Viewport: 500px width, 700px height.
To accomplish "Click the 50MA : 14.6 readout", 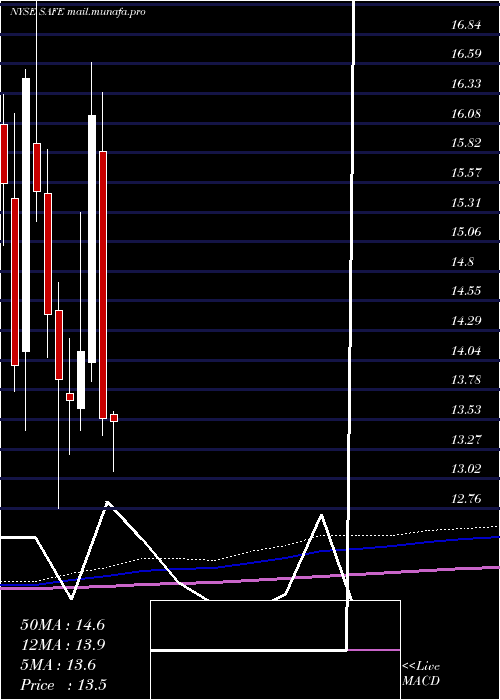I will (x=62, y=625).
